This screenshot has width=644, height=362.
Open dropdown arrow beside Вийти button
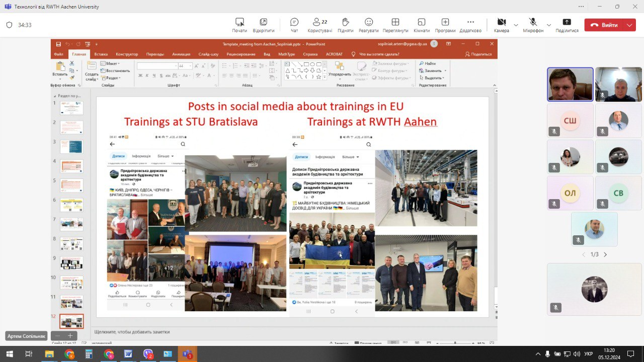pyautogui.click(x=630, y=25)
